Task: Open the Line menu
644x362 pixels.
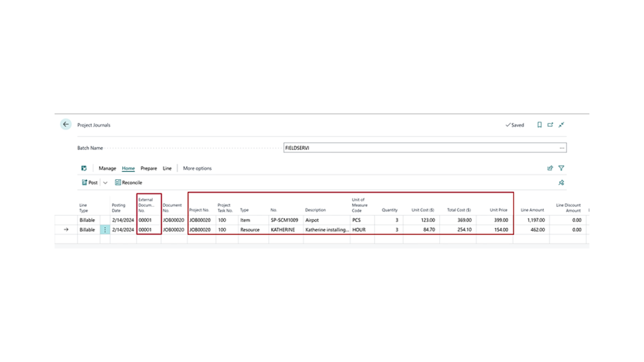Action: pos(167,168)
